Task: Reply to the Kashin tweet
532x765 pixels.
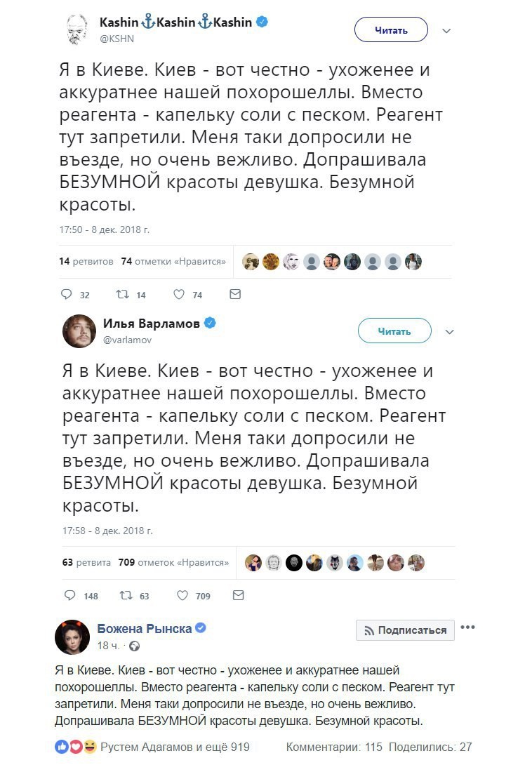Action: (67, 295)
